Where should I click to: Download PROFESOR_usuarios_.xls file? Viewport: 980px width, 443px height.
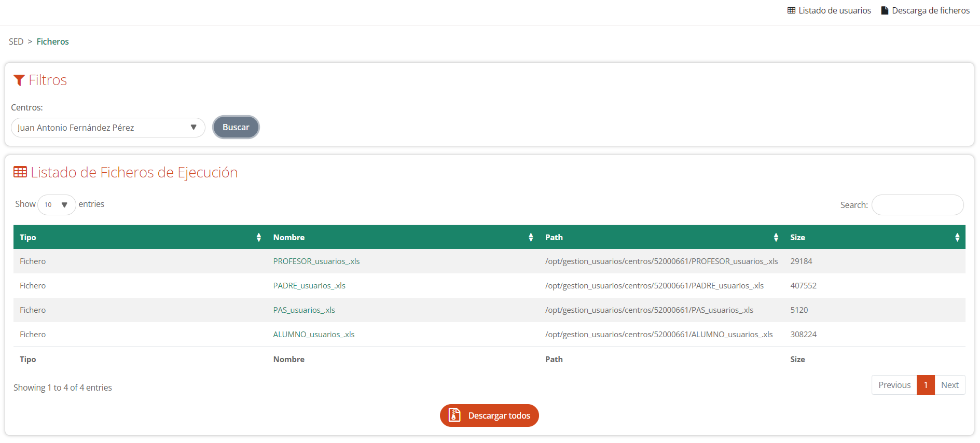tap(316, 261)
